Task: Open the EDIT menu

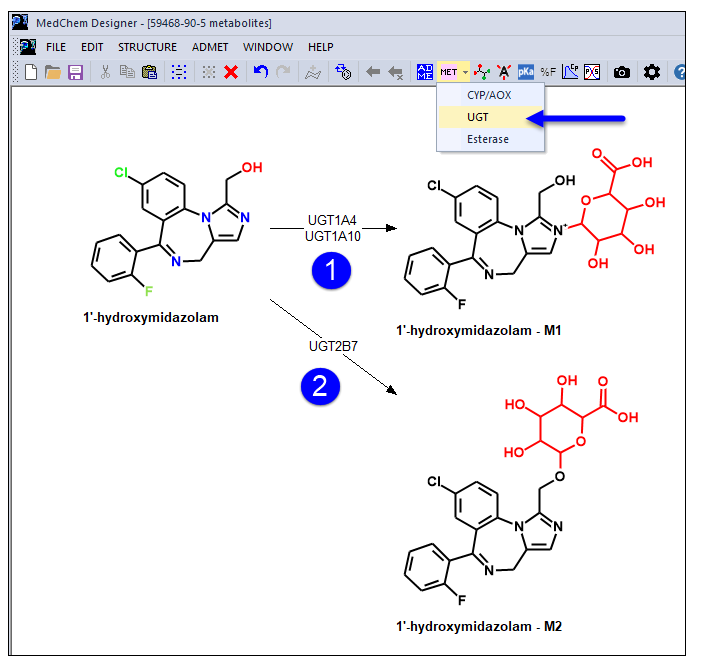Action: click(x=92, y=47)
